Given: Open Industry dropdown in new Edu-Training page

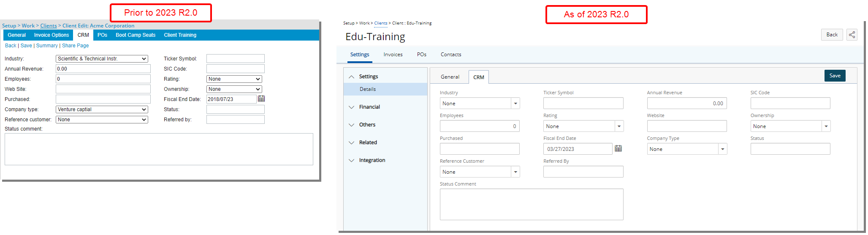Looking at the screenshot, I should [x=480, y=104].
